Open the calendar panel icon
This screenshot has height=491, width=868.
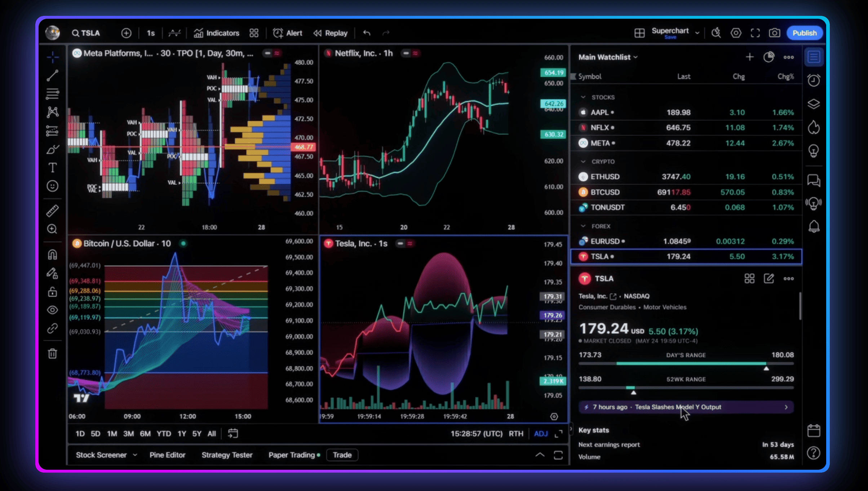click(814, 431)
